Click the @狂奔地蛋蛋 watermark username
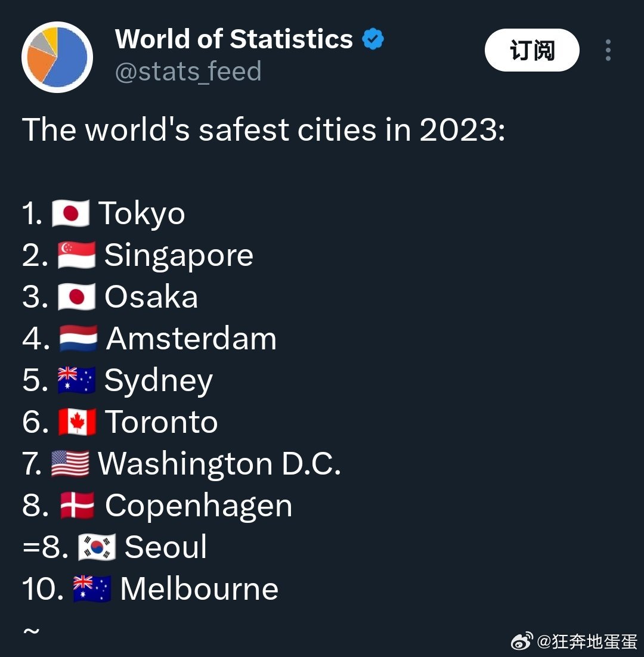 point(587,641)
